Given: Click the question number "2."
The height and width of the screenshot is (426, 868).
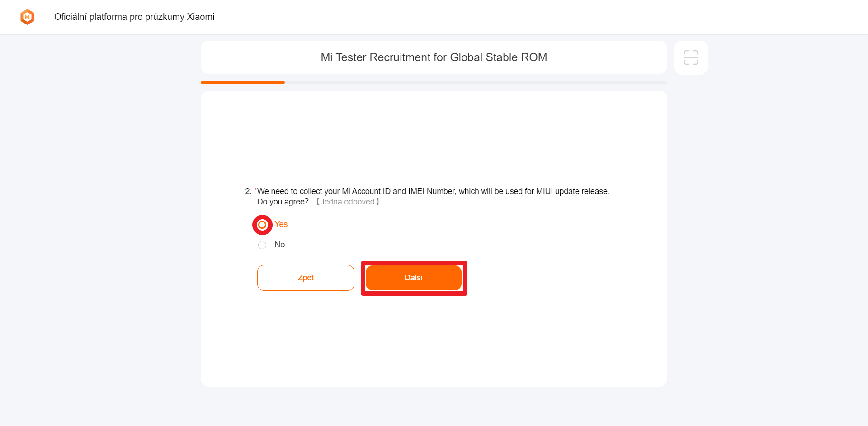Looking at the screenshot, I should 248,191.
